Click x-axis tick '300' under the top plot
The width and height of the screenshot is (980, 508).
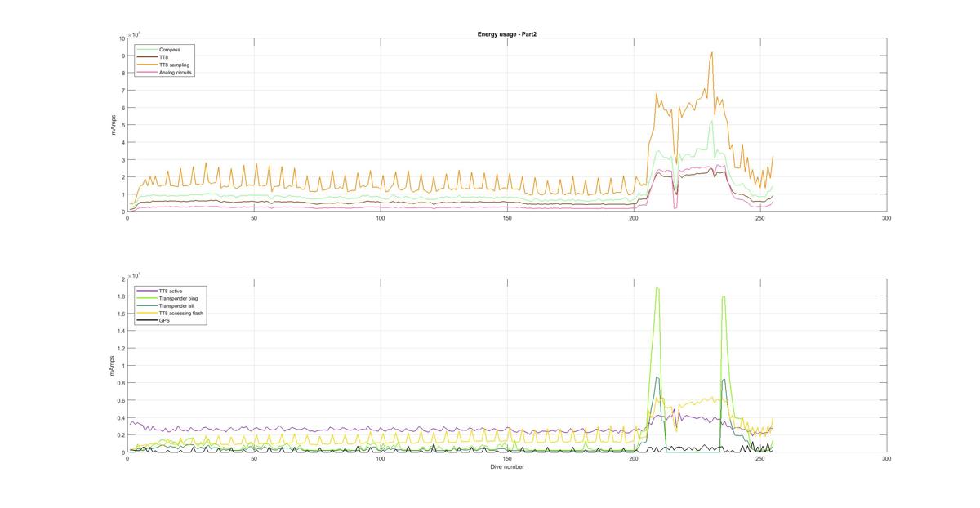887,218
